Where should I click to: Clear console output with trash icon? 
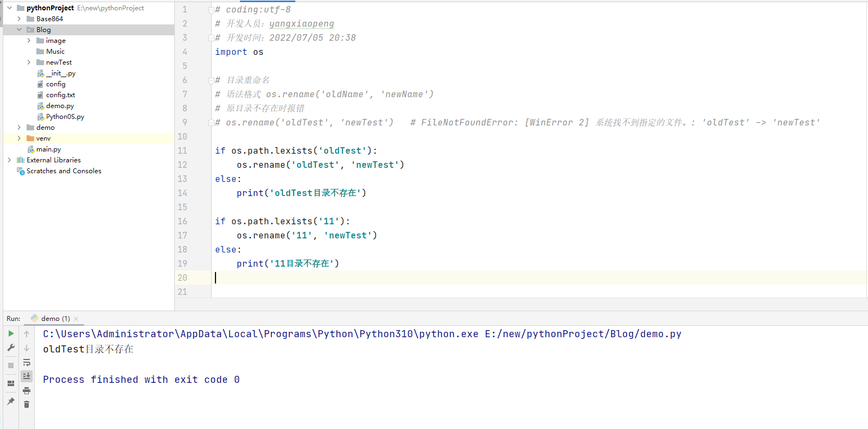[27, 405]
